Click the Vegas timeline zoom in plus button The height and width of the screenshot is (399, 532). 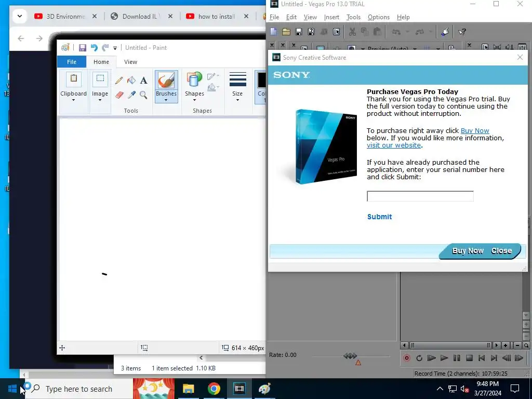506,345
